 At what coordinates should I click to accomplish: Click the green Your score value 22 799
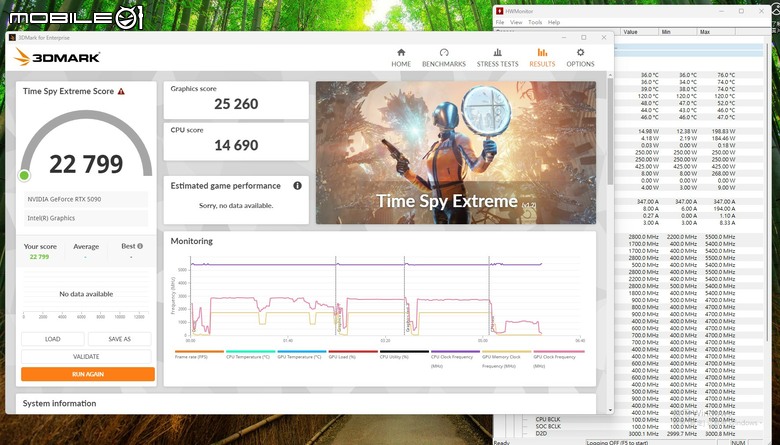pyautogui.click(x=39, y=257)
